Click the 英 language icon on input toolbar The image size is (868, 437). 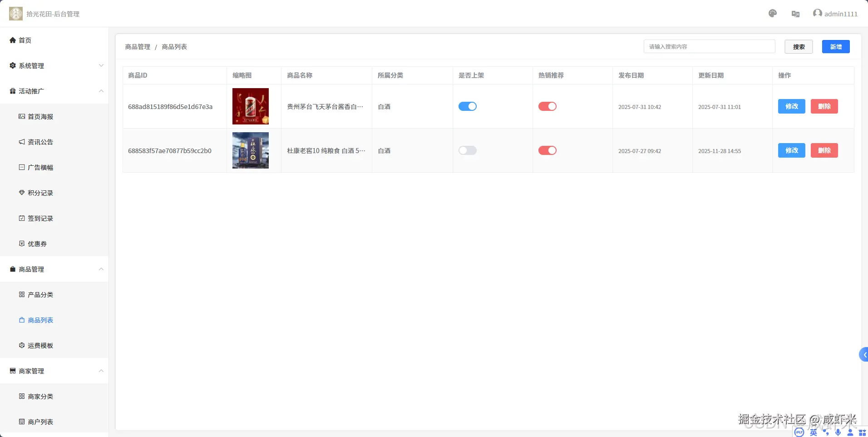[813, 432]
